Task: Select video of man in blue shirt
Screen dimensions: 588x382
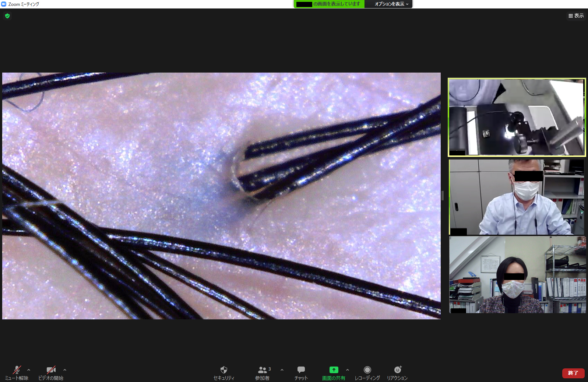Action: click(x=517, y=197)
